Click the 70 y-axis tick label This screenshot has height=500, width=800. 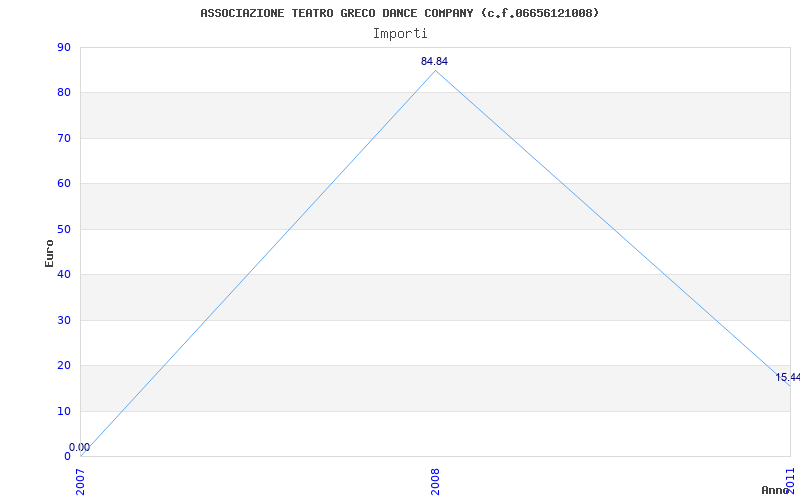point(64,138)
